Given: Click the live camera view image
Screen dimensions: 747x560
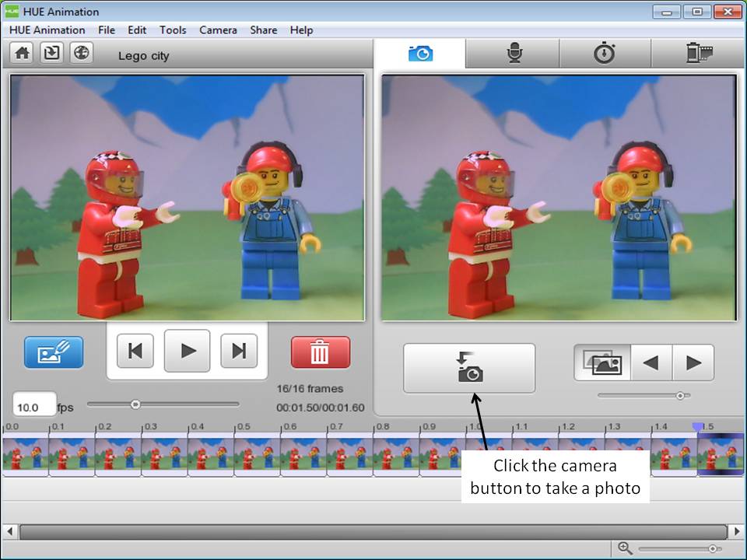Looking at the screenshot, I should [559, 198].
